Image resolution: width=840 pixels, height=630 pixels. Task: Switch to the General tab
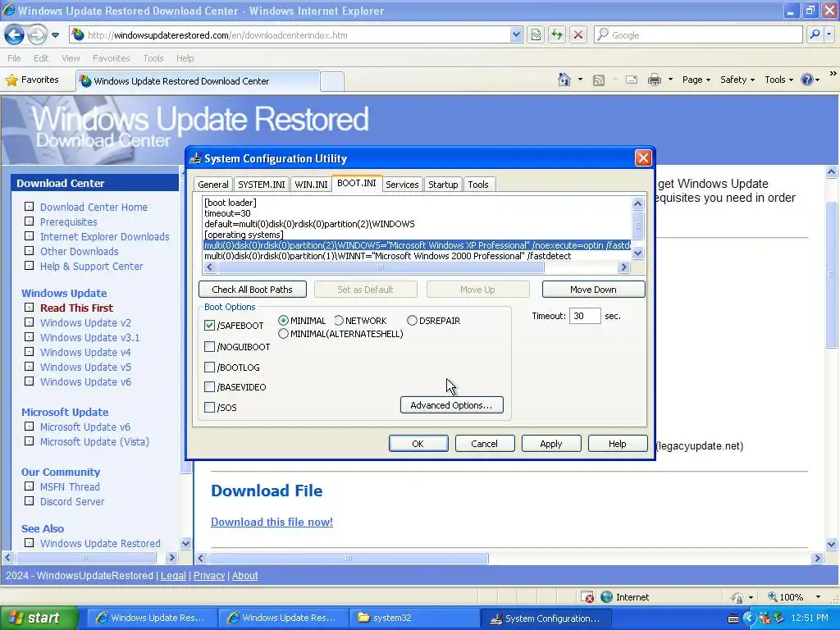(x=212, y=185)
